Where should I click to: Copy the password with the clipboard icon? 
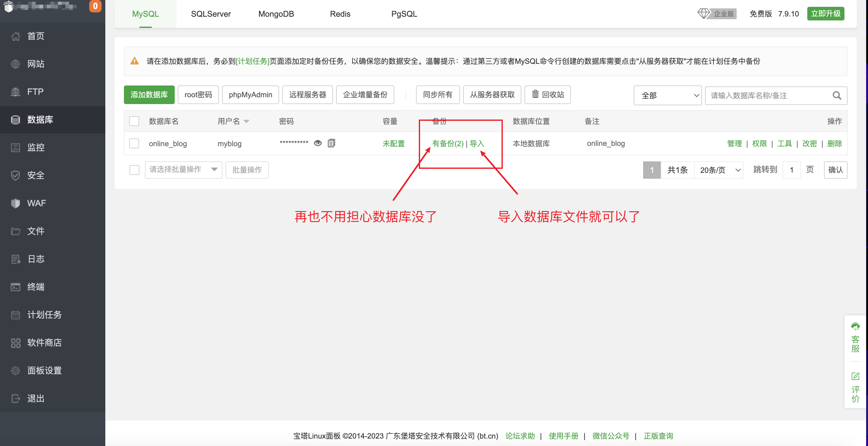coord(331,143)
